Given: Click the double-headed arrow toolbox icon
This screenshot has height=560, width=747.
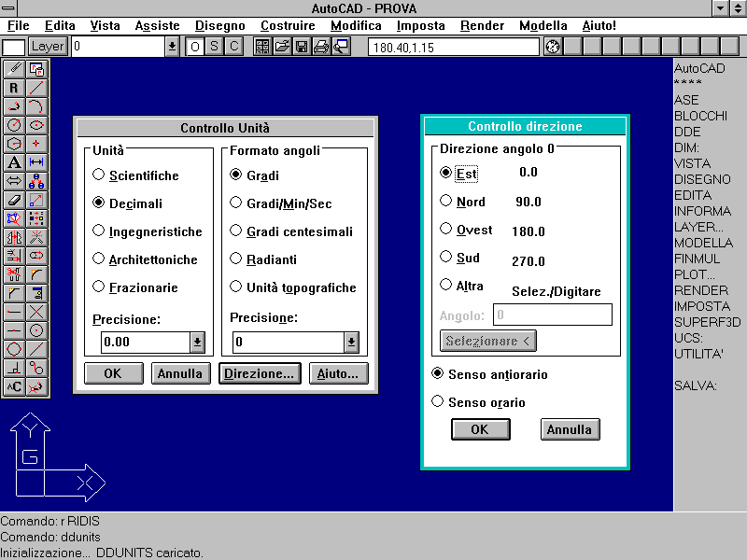Looking at the screenshot, I should [14, 181].
